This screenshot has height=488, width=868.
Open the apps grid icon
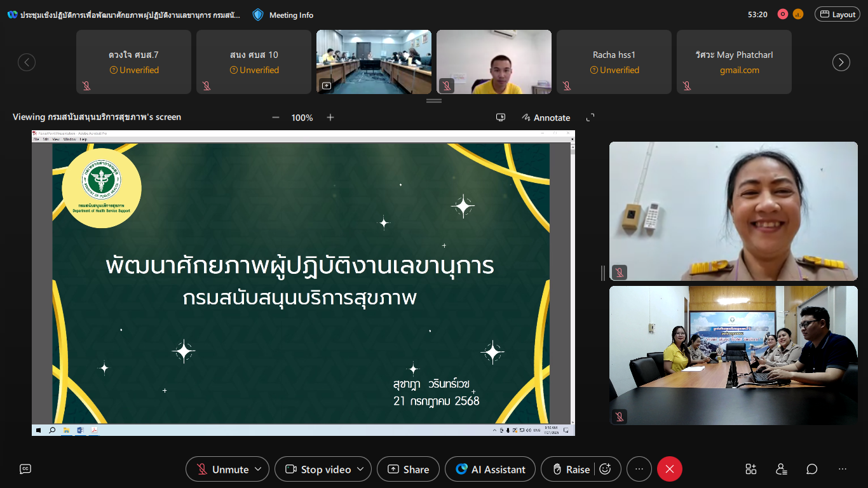[x=751, y=469]
